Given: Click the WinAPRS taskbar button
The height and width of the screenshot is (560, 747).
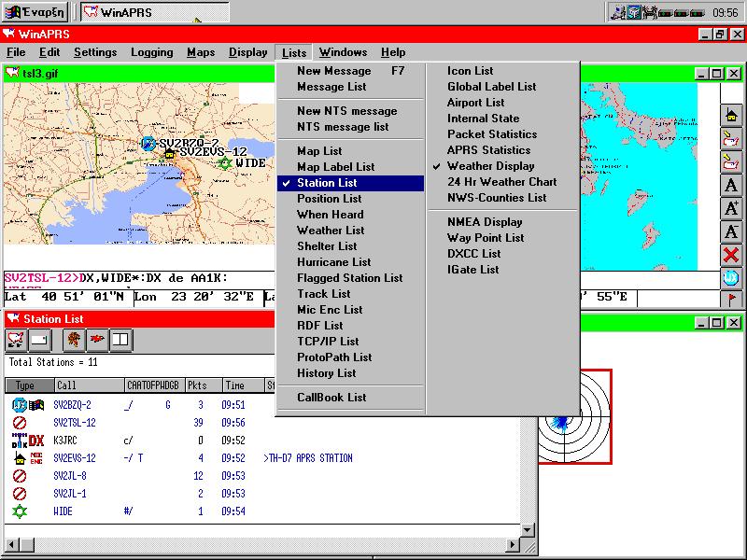Looking at the screenshot, I should [x=154, y=12].
